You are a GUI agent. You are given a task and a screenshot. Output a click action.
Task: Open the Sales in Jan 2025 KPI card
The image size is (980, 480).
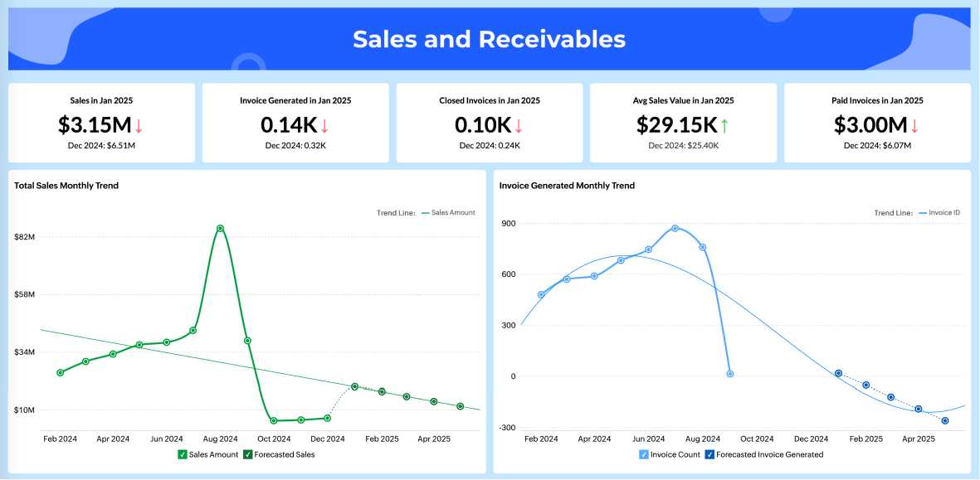click(x=100, y=122)
